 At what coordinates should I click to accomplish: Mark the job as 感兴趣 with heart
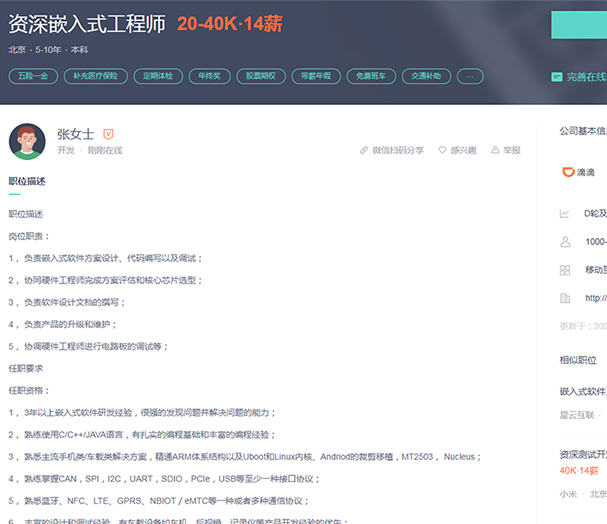443,150
